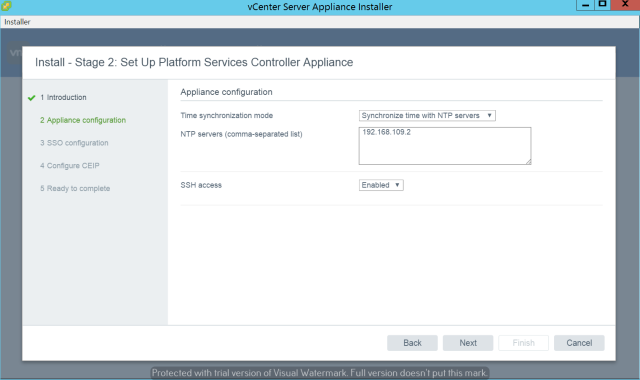Image resolution: width=640 pixels, height=380 pixels.
Task: Click the Back button
Action: point(412,343)
